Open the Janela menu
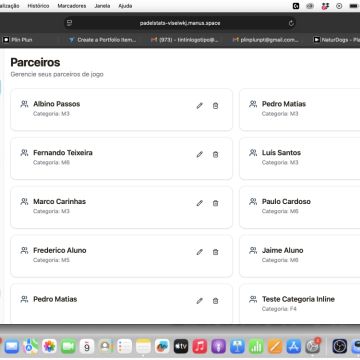The height and width of the screenshot is (360, 360). click(x=102, y=6)
